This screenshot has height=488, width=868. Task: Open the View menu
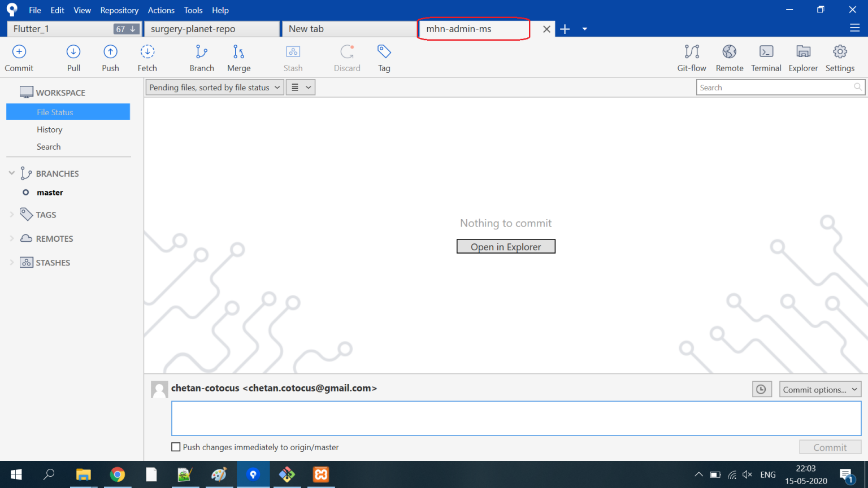pos(82,10)
